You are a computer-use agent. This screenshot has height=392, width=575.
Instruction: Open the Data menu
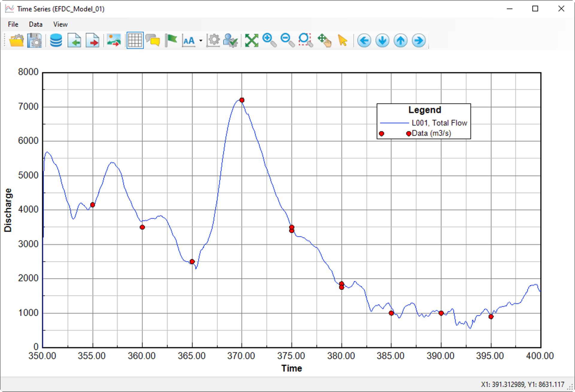pos(35,24)
